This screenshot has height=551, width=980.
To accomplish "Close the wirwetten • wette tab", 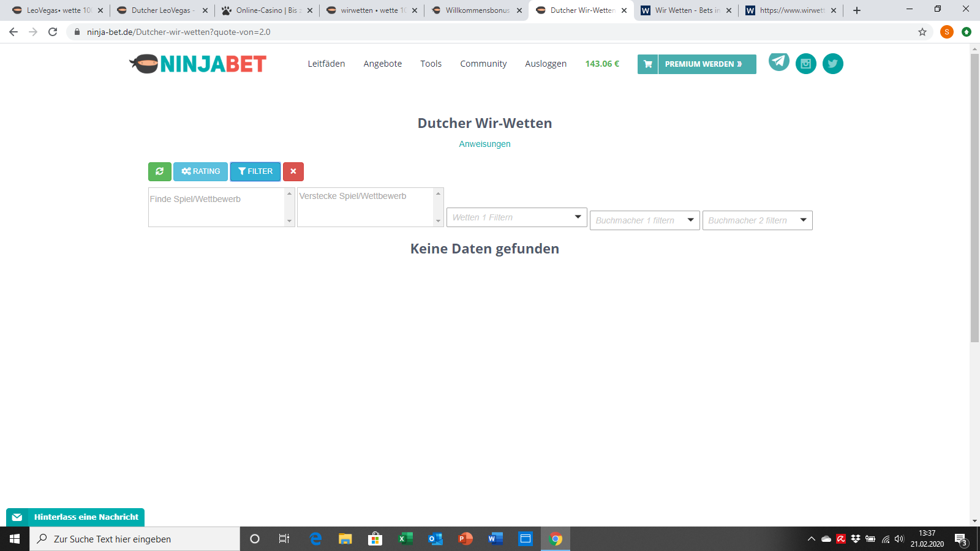I will [x=415, y=10].
